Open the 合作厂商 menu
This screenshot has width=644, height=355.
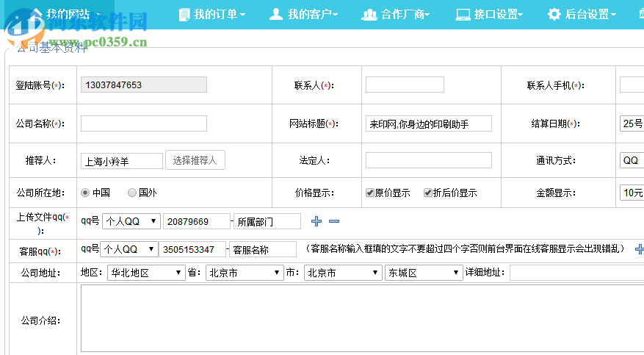[x=396, y=15]
